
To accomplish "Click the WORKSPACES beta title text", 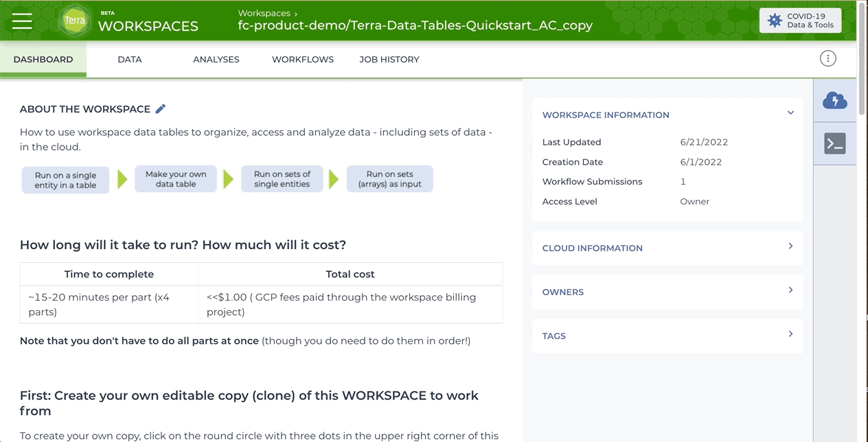I will [x=148, y=26].
